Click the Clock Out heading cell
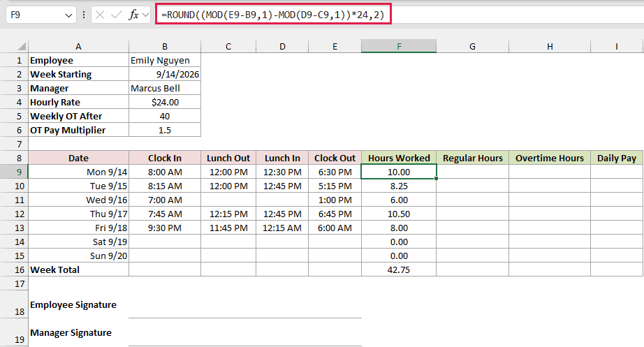The width and height of the screenshot is (644, 347). 335,158
